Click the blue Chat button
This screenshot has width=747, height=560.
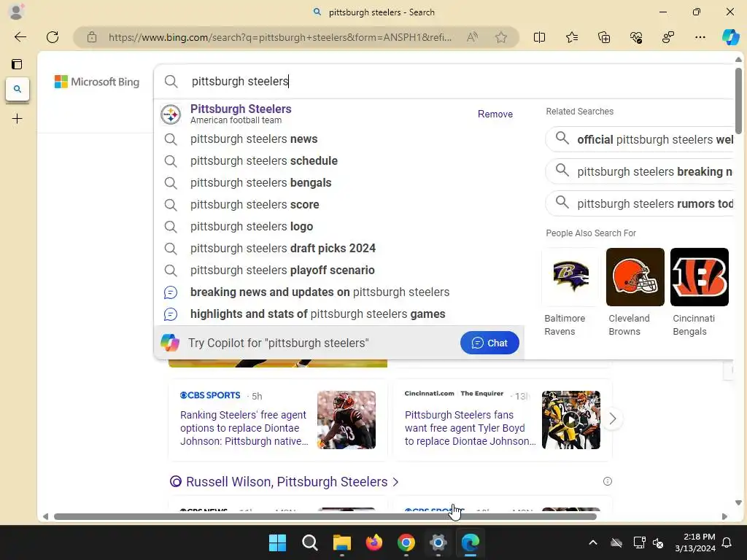[x=489, y=343]
